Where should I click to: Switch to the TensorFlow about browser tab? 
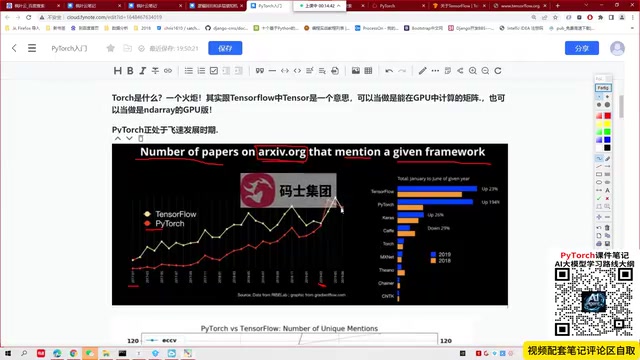click(x=459, y=6)
